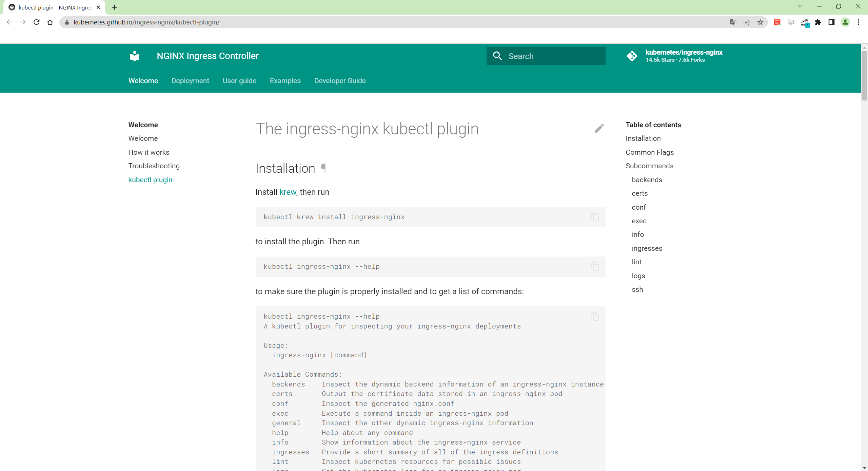Screen dimensions: 868x471
Task: Click the back navigation arrow
Action: tap(9, 22)
